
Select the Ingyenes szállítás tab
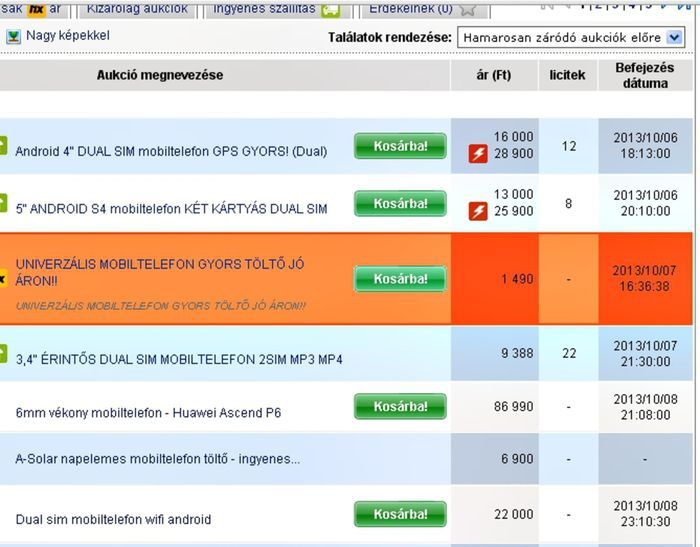[x=276, y=9]
